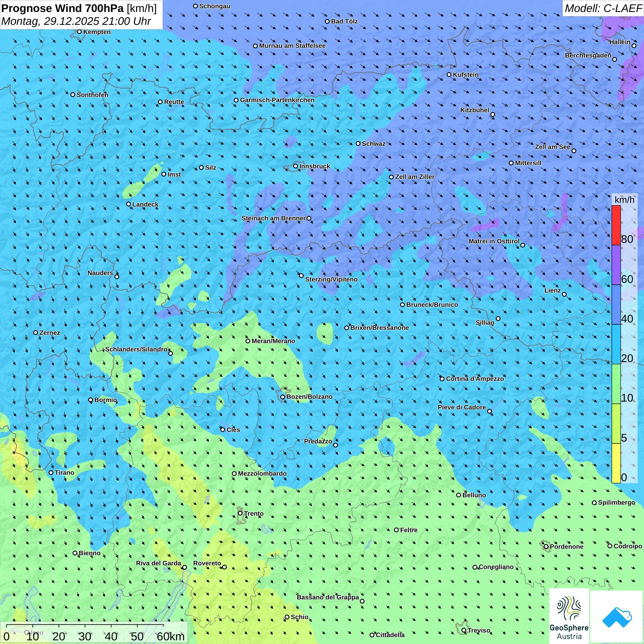The image size is (644, 644).
Task: Click the 'Rovereto' label
Action: tap(207, 563)
